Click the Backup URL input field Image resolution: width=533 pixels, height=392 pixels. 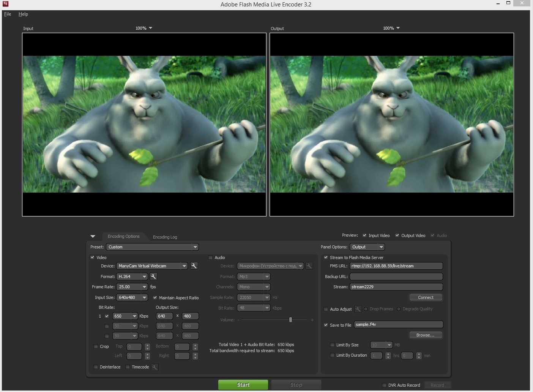click(x=396, y=277)
